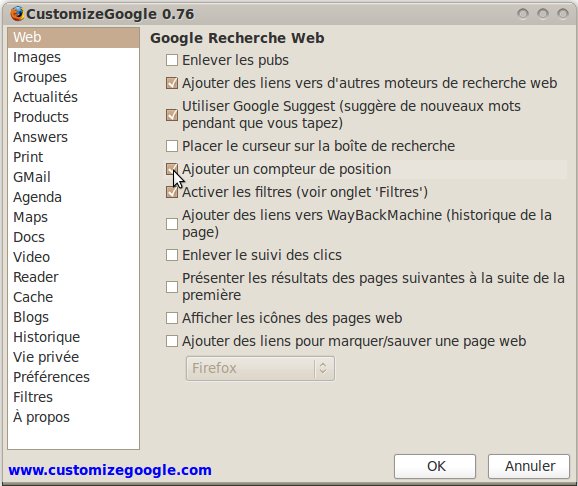Select Docs in the sidebar

(x=73, y=237)
